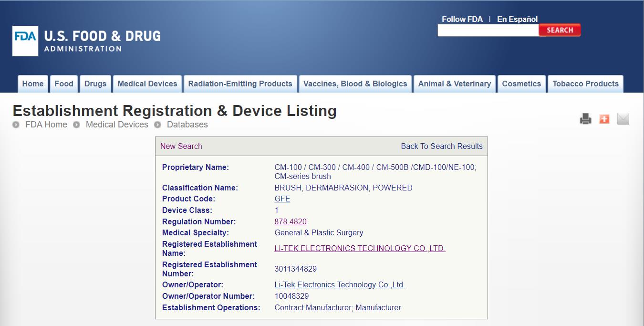Click the printer icon
This screenshot has height=326, width=644.
585,119
